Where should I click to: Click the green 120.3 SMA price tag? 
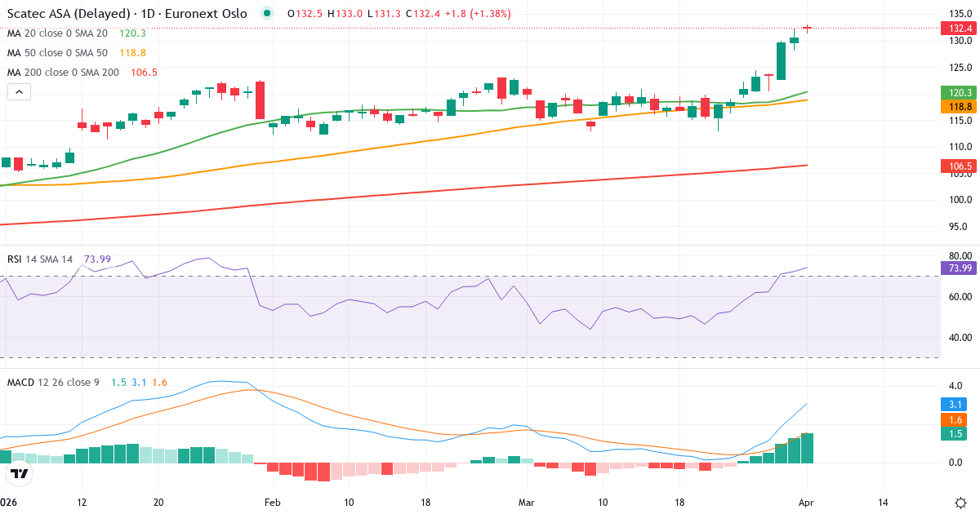(x=960, y=93)
